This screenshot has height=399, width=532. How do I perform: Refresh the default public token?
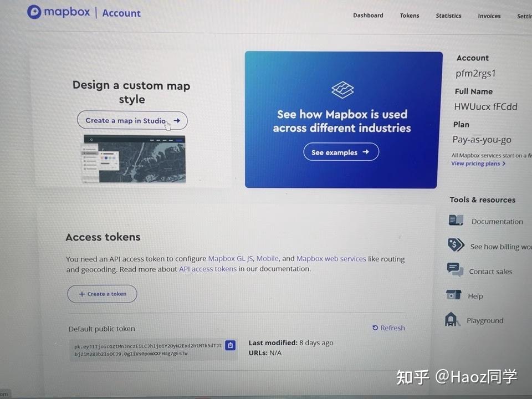click(x=388, y=328)
